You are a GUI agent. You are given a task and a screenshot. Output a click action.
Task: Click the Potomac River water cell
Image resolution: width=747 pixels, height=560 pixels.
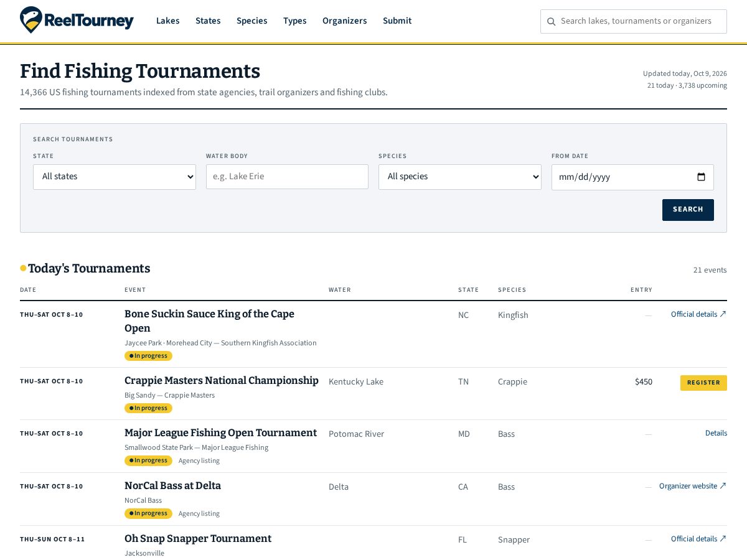point(356,434)
